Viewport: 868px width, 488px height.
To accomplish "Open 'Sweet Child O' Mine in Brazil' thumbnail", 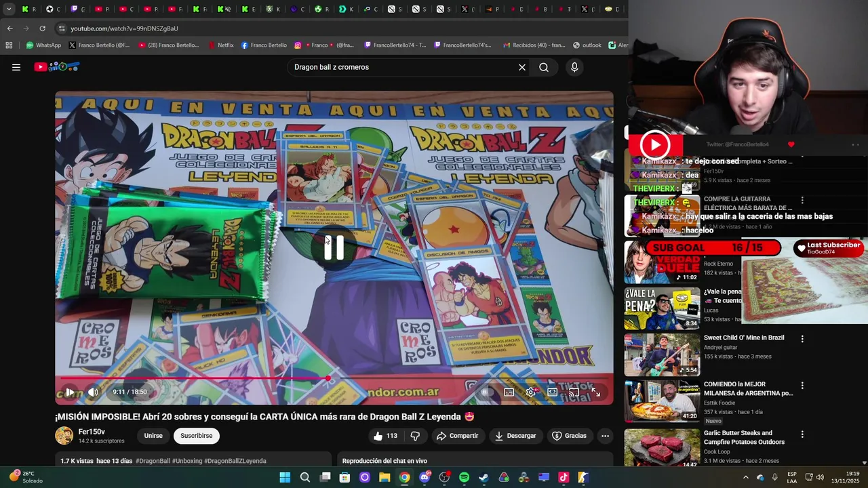I will click(x=662, y=354).
